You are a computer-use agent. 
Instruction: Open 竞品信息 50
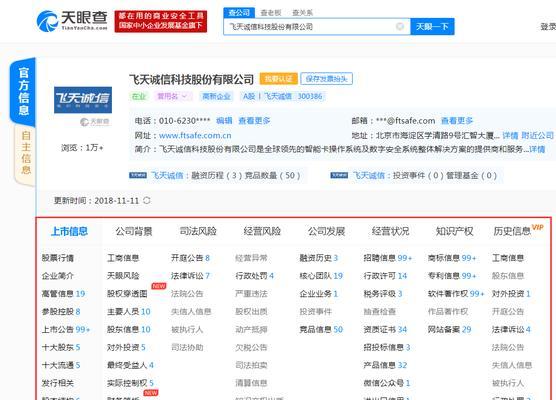coord(321,329)
